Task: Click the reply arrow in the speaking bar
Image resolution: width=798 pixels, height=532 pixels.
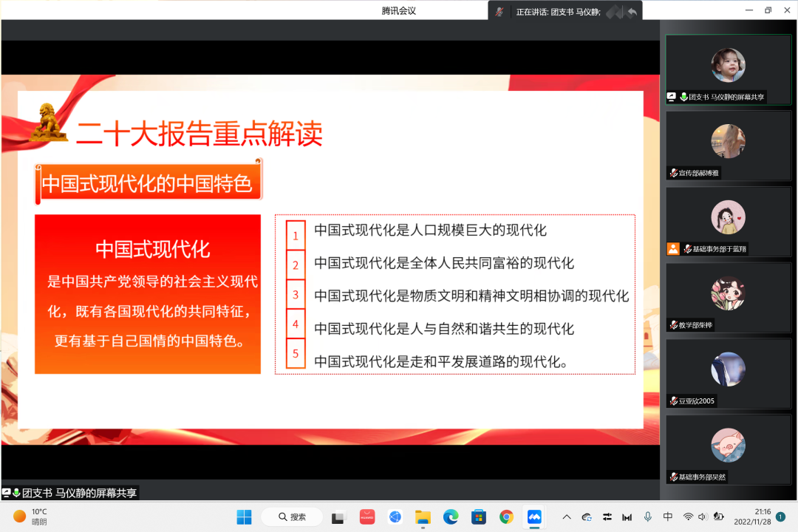Action: [632, 12]
